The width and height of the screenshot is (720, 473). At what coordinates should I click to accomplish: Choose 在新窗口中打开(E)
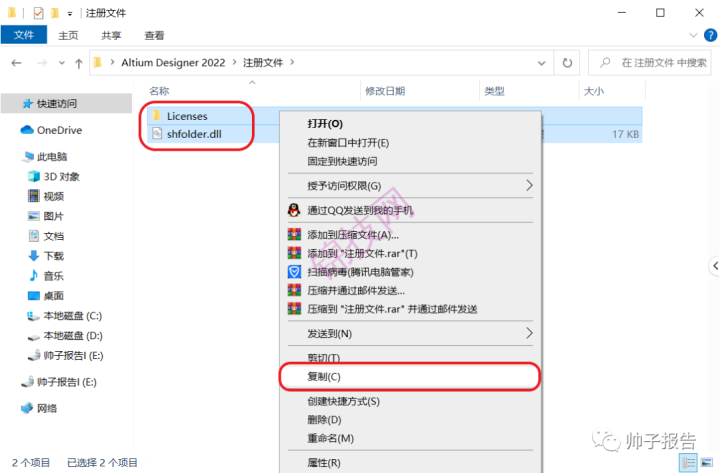pyautogui.click(x=411, y=143)
